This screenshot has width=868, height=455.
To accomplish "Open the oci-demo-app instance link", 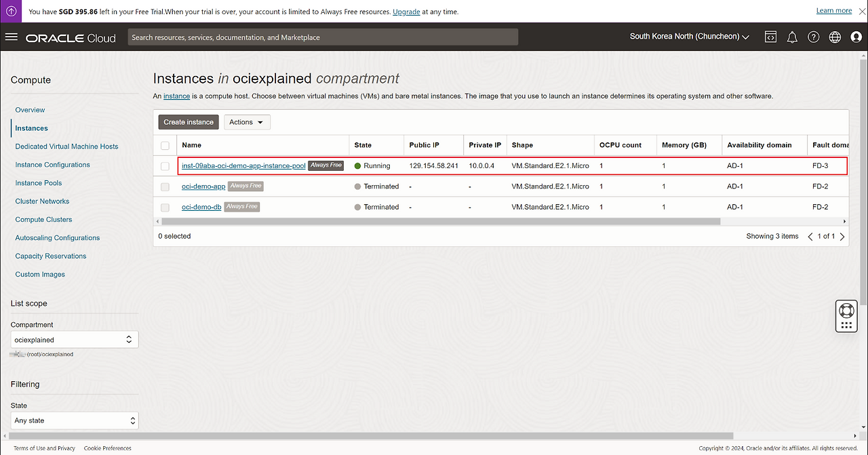I will [x=203, y=186].
